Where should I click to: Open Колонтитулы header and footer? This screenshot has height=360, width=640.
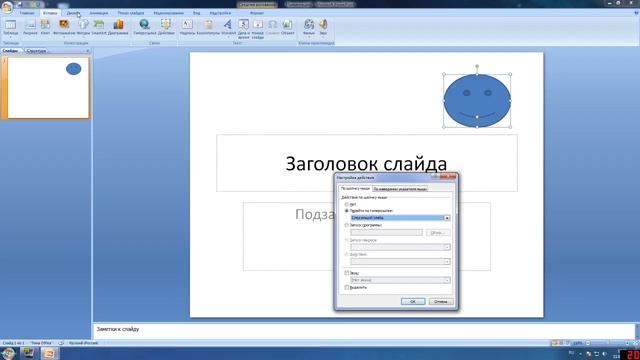[208, 27]
